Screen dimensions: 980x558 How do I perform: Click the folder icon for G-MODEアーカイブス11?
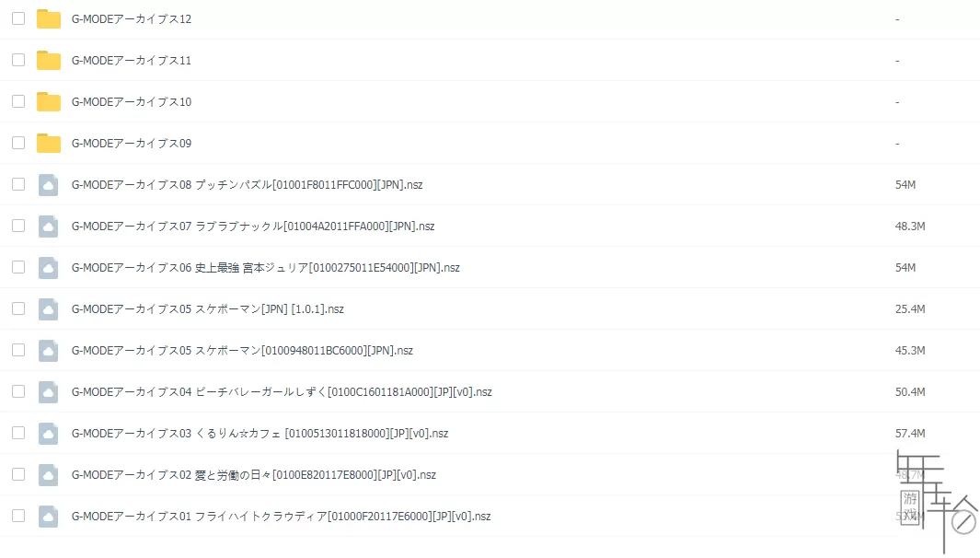tap(49, 61)
